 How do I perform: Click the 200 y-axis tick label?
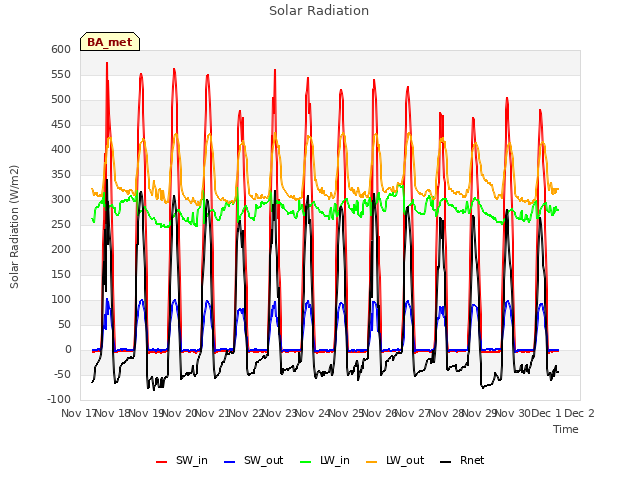(61, 249)
